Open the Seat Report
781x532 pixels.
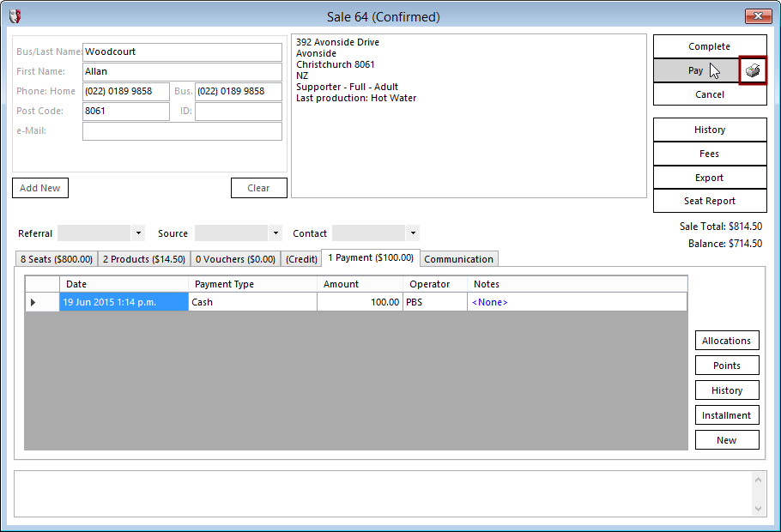[710, 201]
